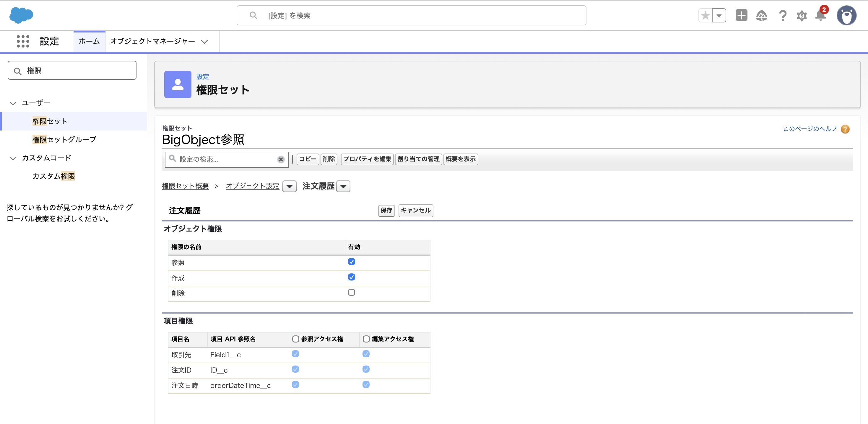
Task: Click the magnifier icon in global search
Action: click(x=253, y=15)
